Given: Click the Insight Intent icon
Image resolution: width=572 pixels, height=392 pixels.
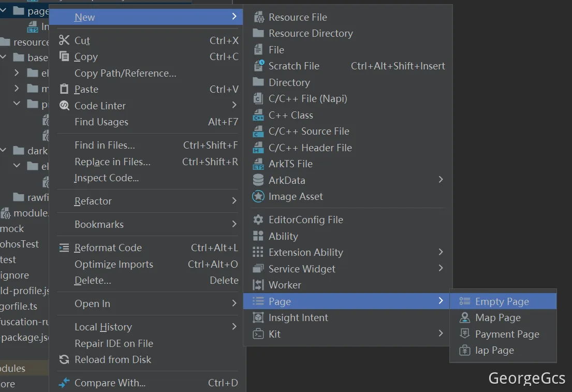Looking at the screenshot, I should coord(258,318).
